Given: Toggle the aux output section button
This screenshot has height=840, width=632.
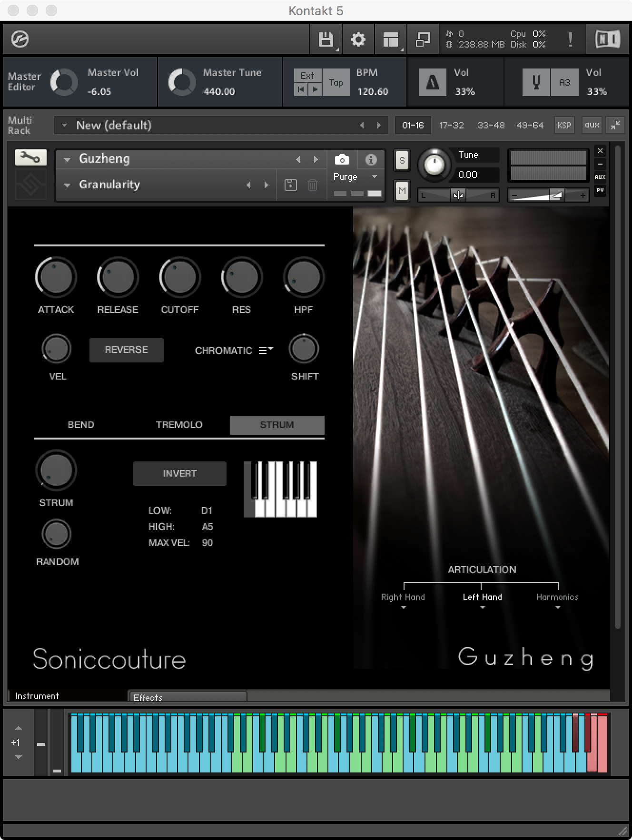Looking at the screenshot, I should (x=592, y=125).
